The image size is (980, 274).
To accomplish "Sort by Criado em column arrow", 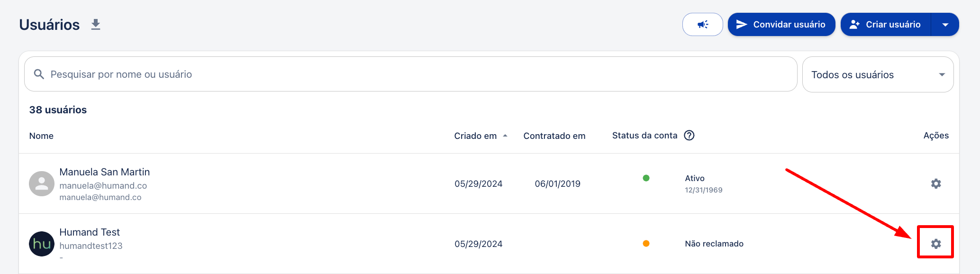I will (505, 136).
